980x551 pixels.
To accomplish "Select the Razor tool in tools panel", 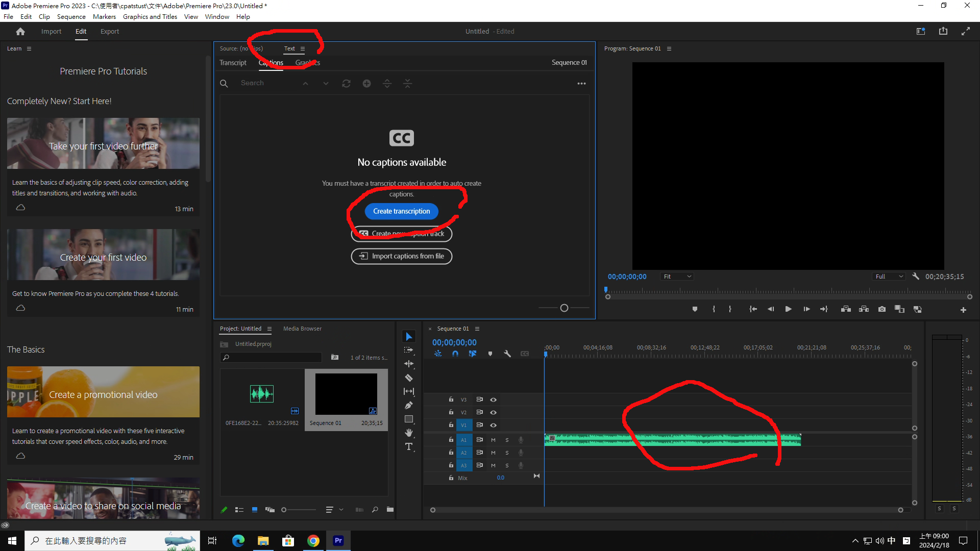I will point(409,378).
